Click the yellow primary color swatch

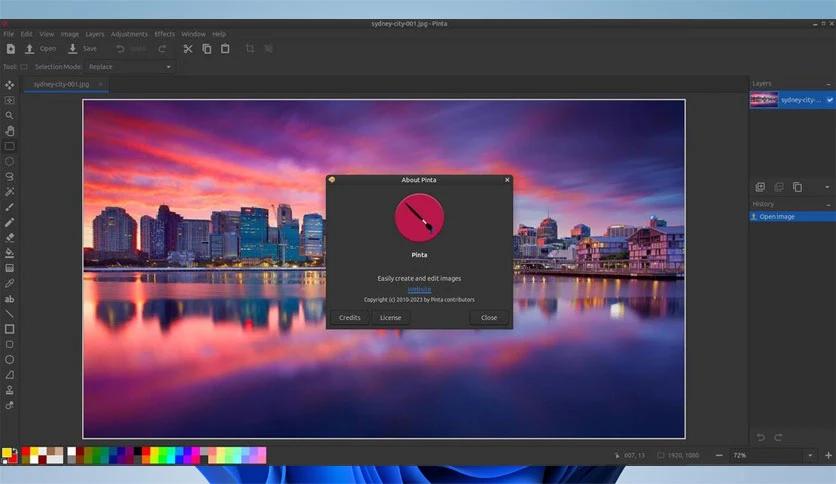tap(6, 453)
